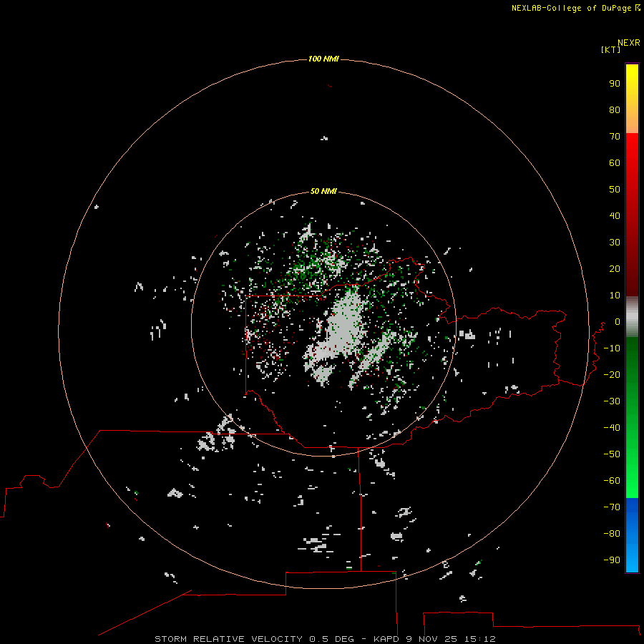Viewport: 644px width, 644px height.
Task: Click the KAPD station identifier
Action: click(x=386, y=639)
